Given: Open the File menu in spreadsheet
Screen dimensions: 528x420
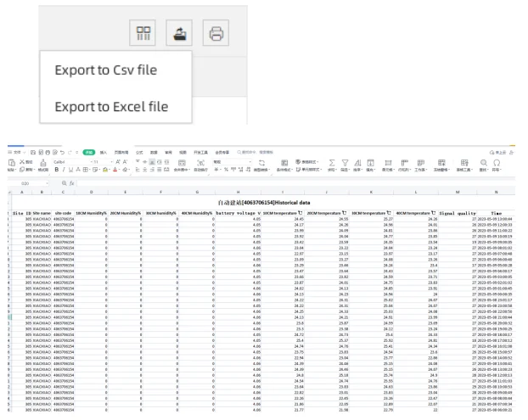Looking at the screenshot, I should 17,153.
